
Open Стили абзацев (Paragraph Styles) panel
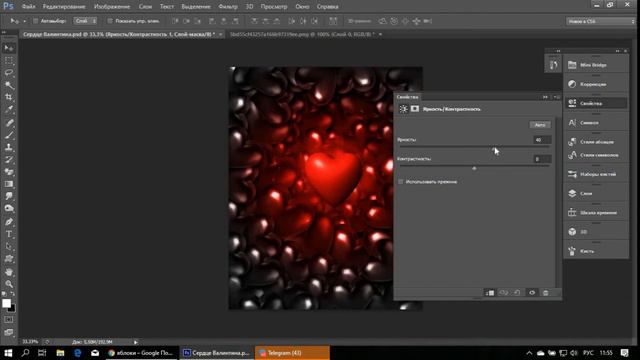(x=596, y=142)
